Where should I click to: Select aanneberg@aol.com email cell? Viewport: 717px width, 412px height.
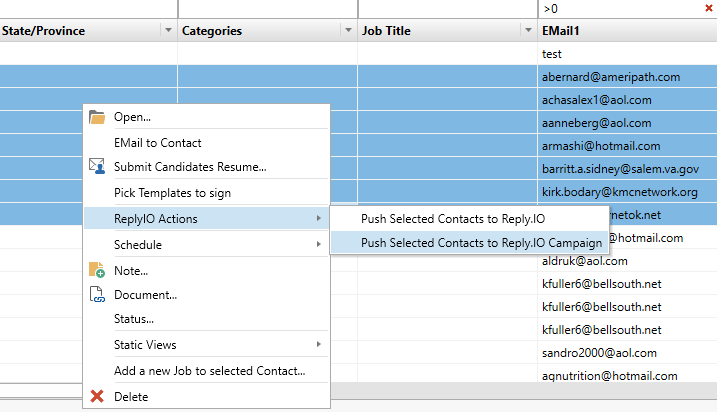pos(627,123)
